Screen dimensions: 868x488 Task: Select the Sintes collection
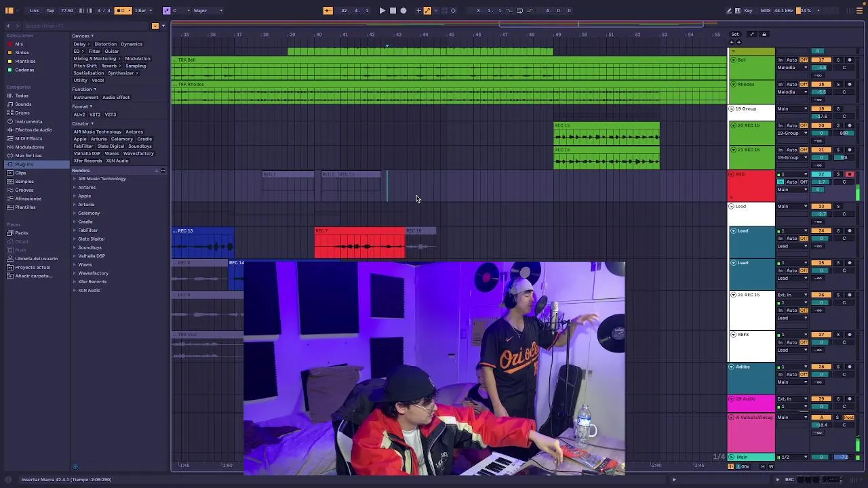tap(22, 53)
